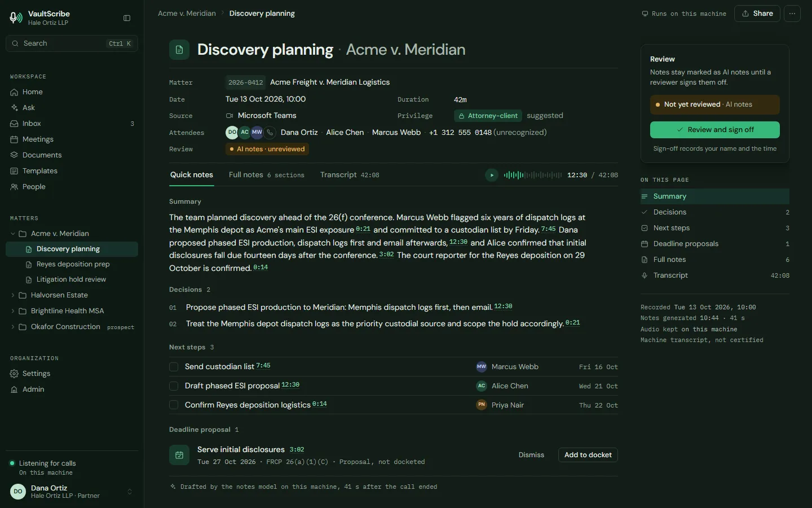Click the document icon beside Discovery planning title
This screenshot has width=812, height=508.
point(179,50)
